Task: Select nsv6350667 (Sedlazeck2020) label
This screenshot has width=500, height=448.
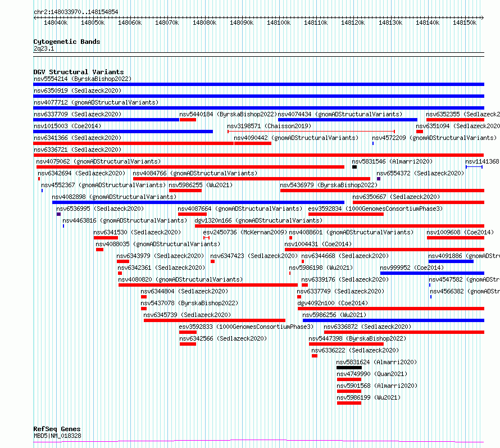Action: click(x=396, y=197)
